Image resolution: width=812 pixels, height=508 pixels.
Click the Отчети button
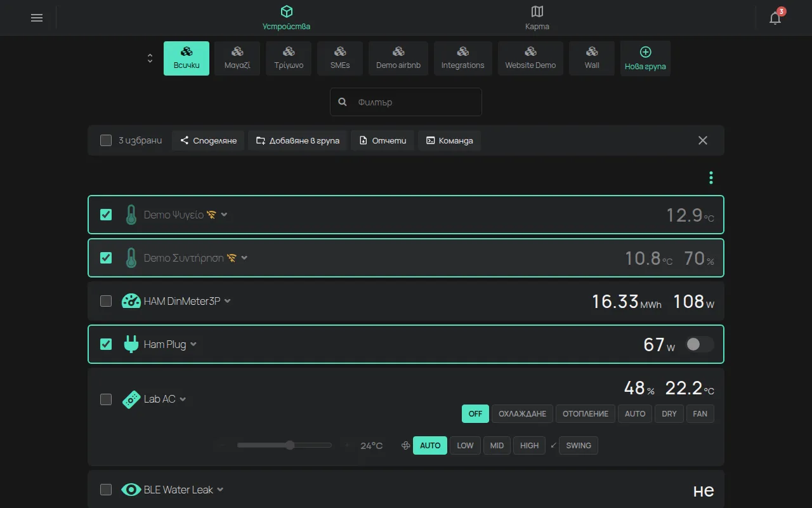coord(383,140)
